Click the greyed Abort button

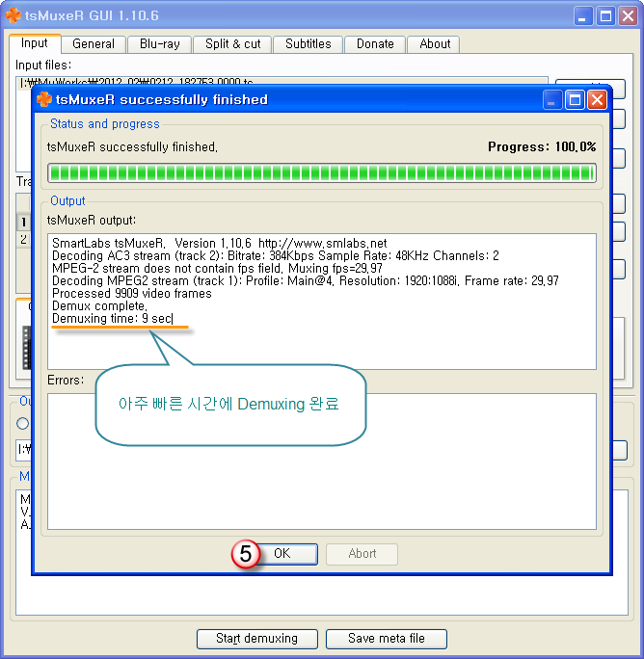click(x=362, y=554)
